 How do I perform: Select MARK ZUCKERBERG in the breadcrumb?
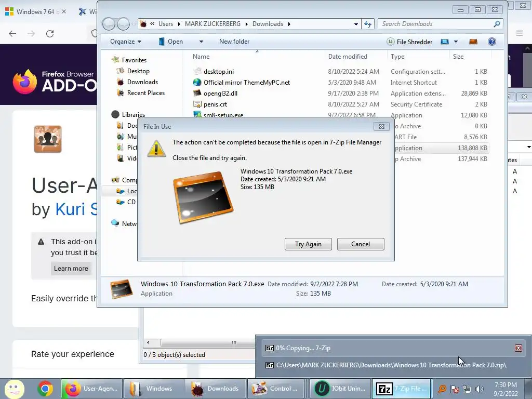click(212, 24)
